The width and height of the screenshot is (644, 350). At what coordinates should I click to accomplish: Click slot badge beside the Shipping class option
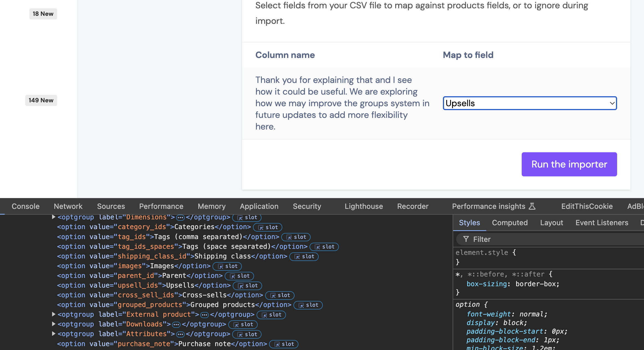(x=304, y=256)
